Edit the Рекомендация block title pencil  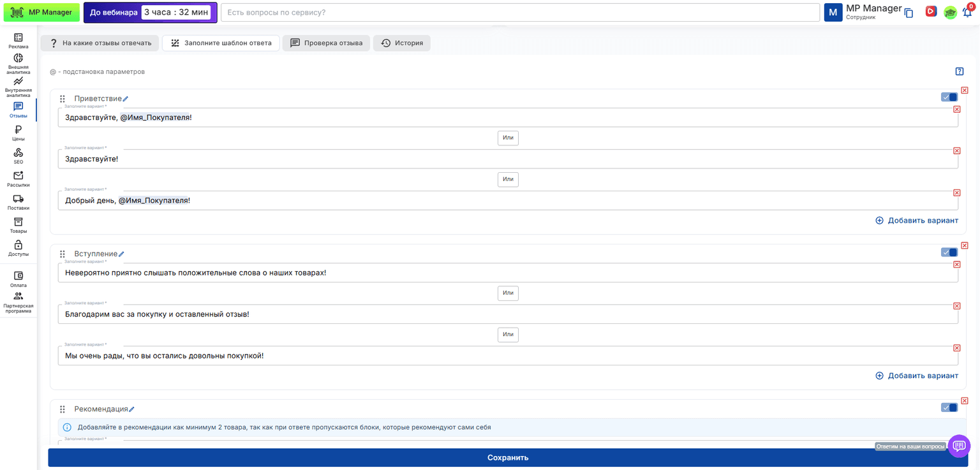tap(132, 409)
